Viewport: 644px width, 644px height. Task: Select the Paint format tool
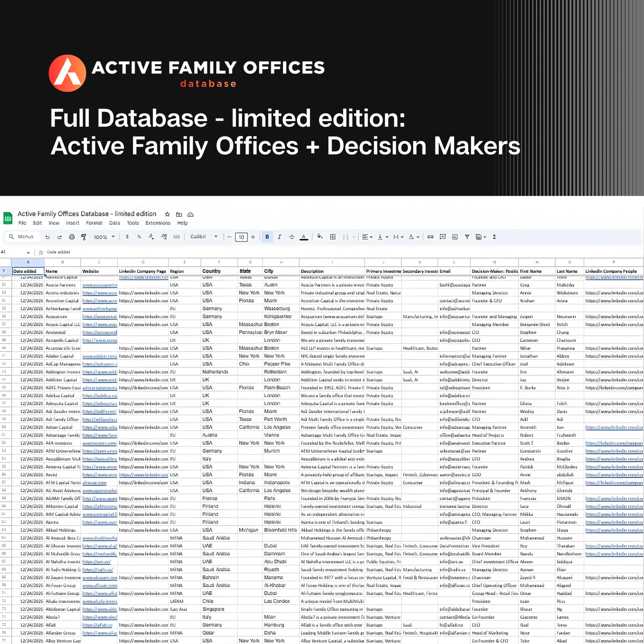click(84, 237)
